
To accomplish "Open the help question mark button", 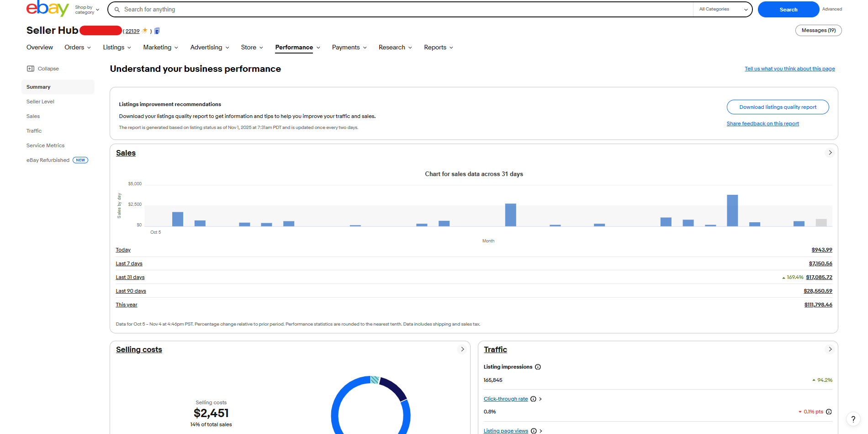I will coord(853,419).
